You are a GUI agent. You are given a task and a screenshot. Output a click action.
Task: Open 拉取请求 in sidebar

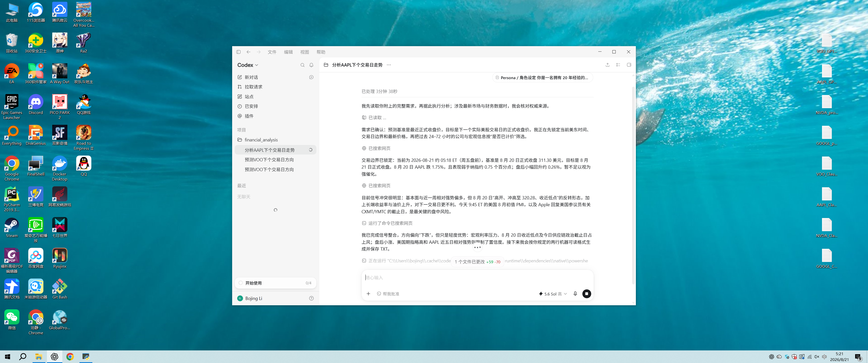click(275, 87)
